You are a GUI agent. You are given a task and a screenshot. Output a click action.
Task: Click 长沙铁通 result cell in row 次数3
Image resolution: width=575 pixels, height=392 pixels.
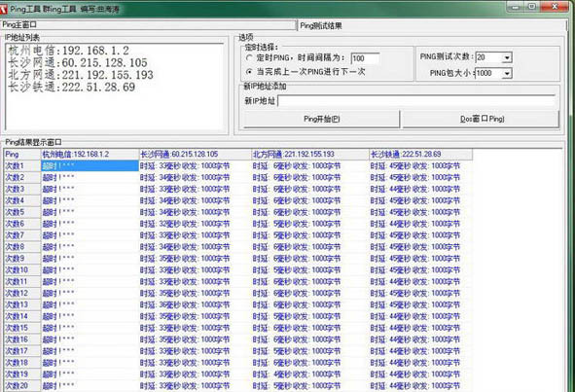tap(420, 190)
